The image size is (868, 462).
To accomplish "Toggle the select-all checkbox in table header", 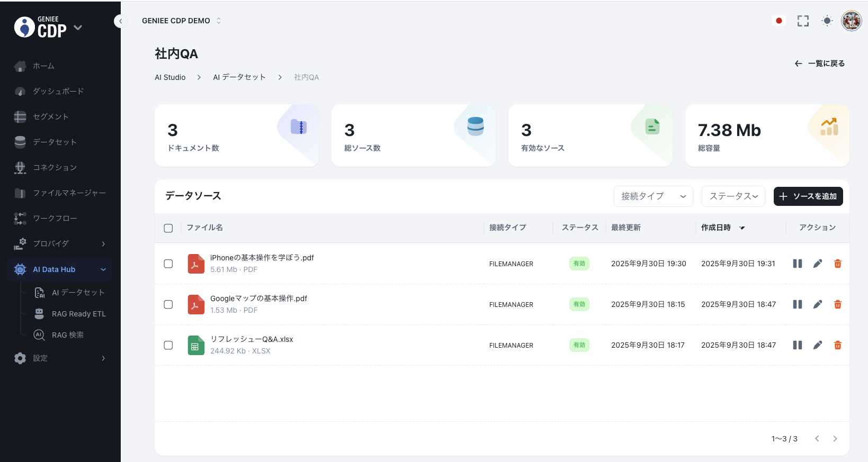I will click(x=168, y=228).
